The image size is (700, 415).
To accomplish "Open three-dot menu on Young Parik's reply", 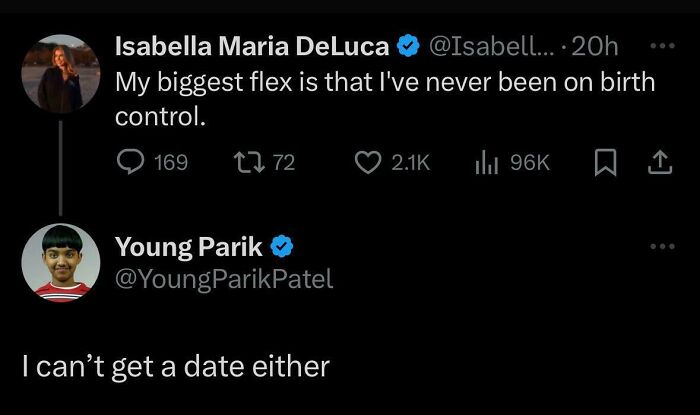I will click(x=662, y=246).
